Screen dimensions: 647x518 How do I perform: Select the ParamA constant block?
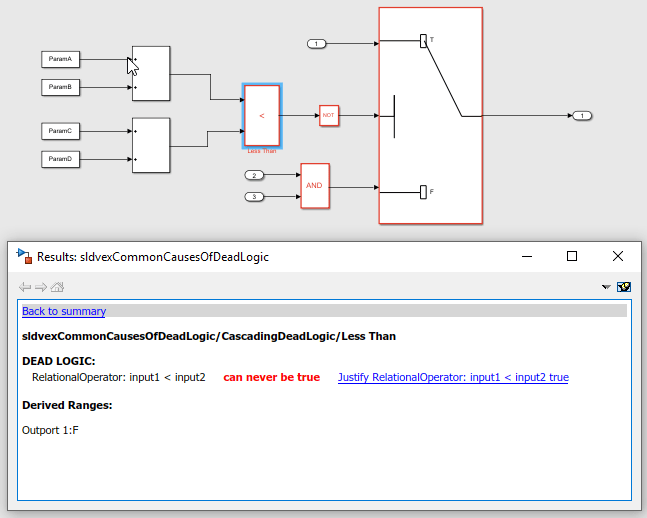[x=60, y=59]
